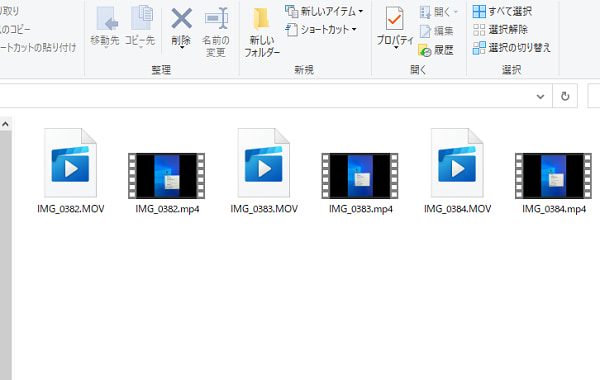Click すべて選択 (Select all)

502,11
